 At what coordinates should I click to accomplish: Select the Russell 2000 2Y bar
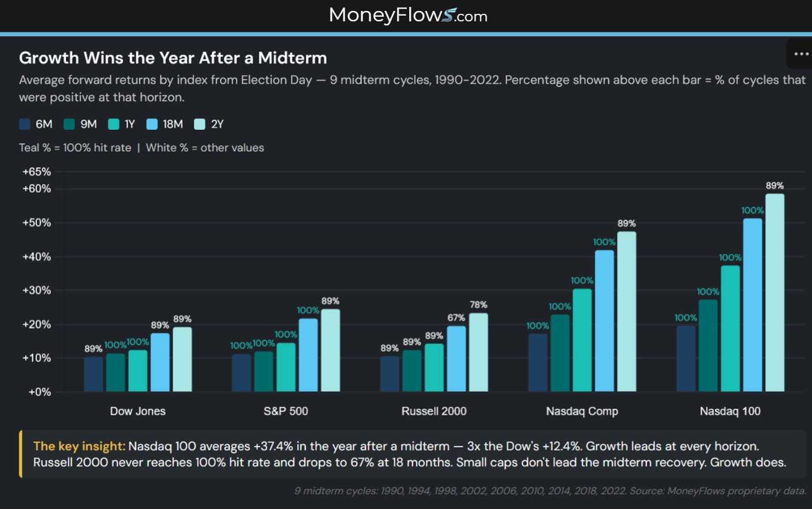click(x=478, y=353)
